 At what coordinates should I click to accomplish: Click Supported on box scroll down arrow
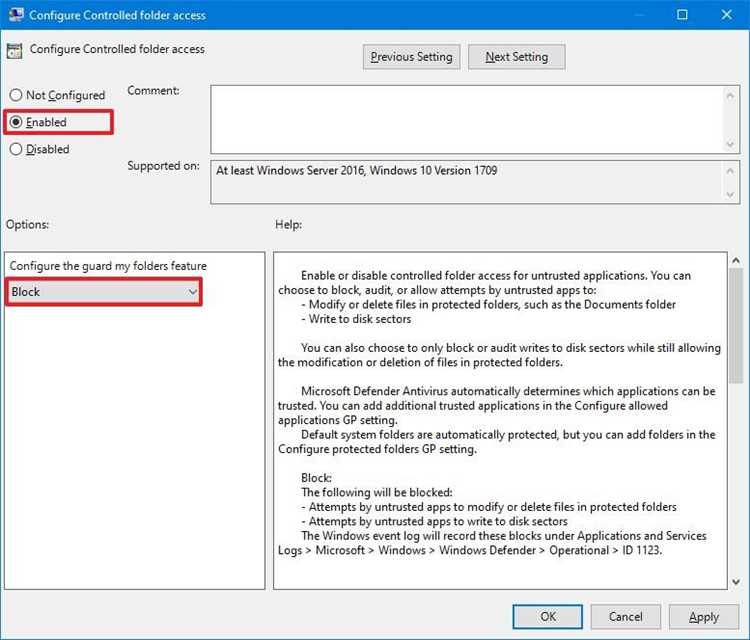click(730, 194)
